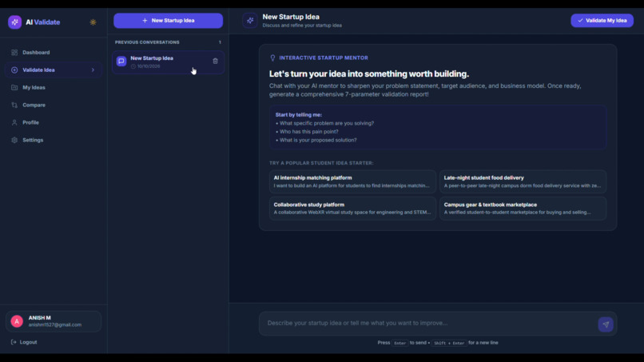Image resolution: width=644 pixels, height=362 pixels.
Task: Click the pink A avatar
Action: pyautogui.click(x=17, y=321)
